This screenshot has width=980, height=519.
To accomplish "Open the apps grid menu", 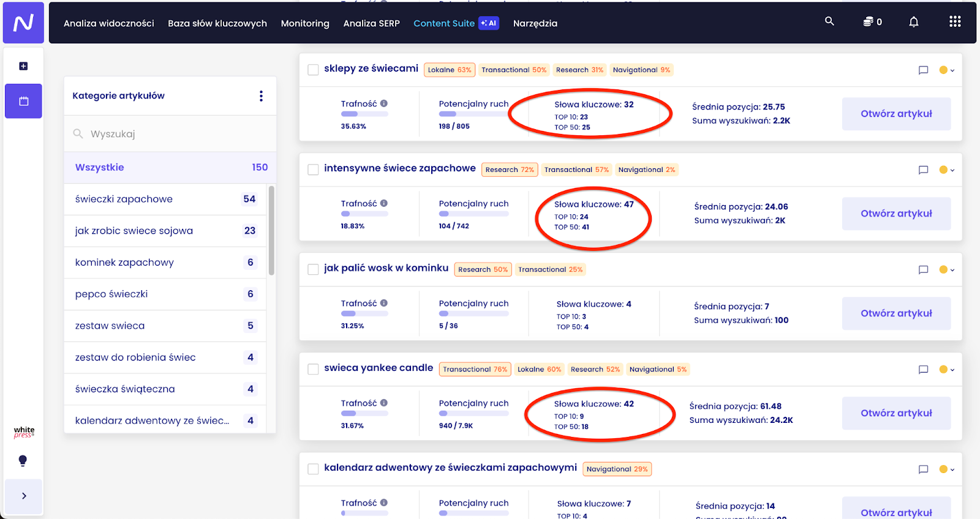I will pos(954,22).
